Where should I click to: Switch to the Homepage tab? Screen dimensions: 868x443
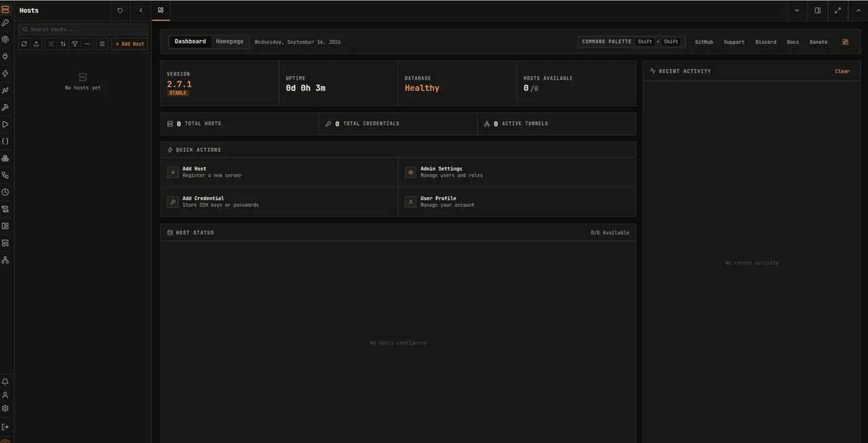(x=230, y=41)
